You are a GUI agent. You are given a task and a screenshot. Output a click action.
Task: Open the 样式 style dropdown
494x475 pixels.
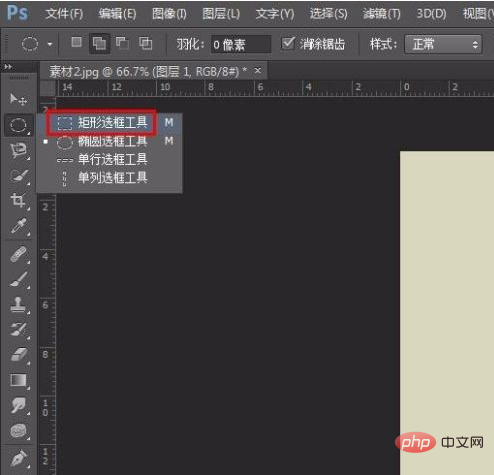coord(443,44)
